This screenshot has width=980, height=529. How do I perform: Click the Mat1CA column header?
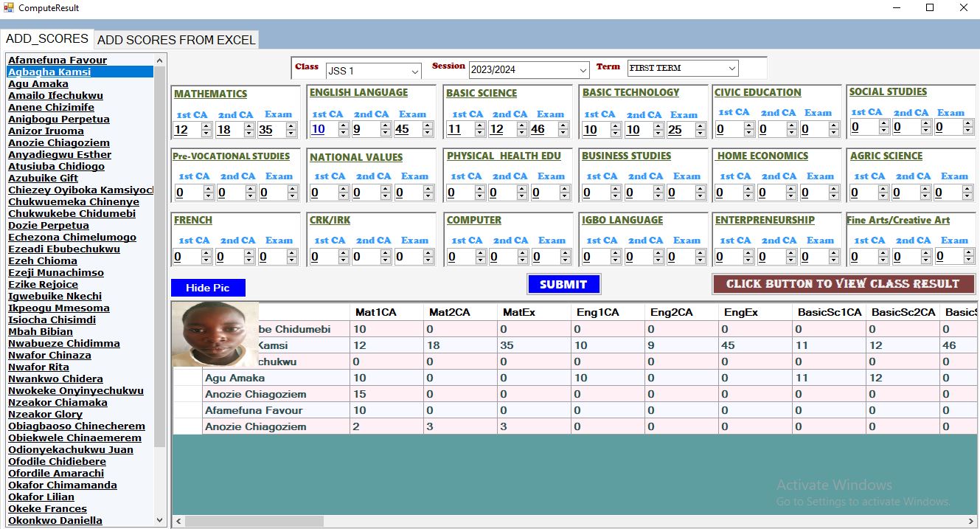point(386,312)
